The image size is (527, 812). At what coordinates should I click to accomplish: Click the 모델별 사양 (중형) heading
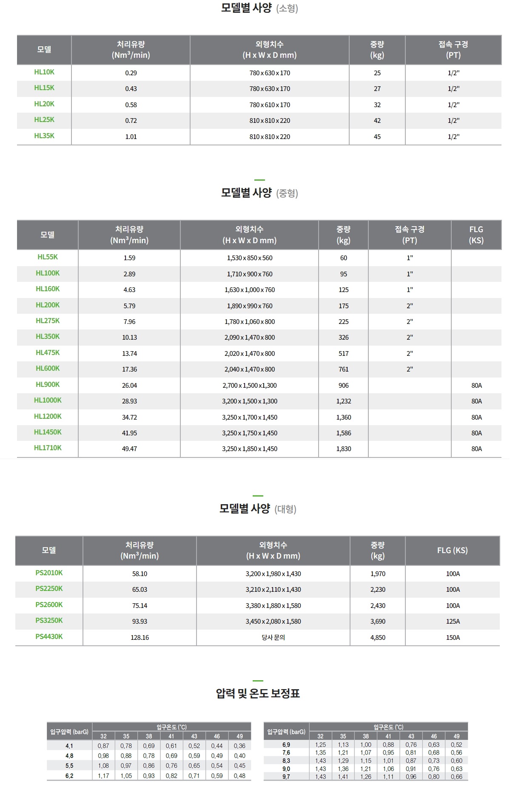coord(259,193)
